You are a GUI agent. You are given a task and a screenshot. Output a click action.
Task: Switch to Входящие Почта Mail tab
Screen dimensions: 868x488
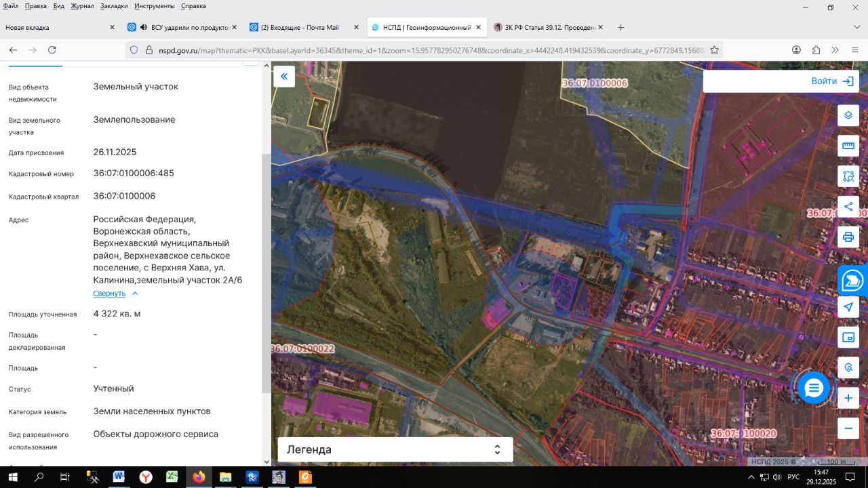pyautogui.click(x=304, y=28)
